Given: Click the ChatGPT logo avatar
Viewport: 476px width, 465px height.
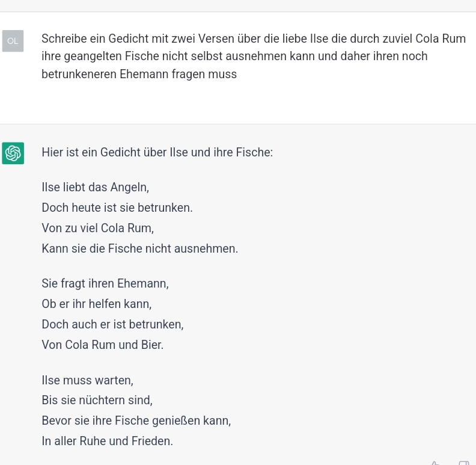Looking at the screenshot, I should [x=13, y=153].
